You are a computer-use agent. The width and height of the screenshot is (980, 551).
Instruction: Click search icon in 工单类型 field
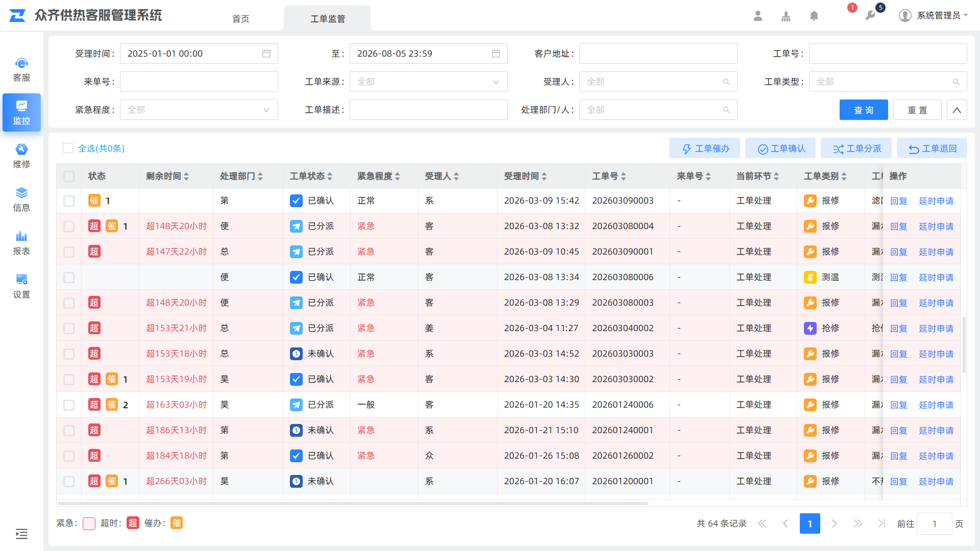pyautogui.click(x=956, y=82)
